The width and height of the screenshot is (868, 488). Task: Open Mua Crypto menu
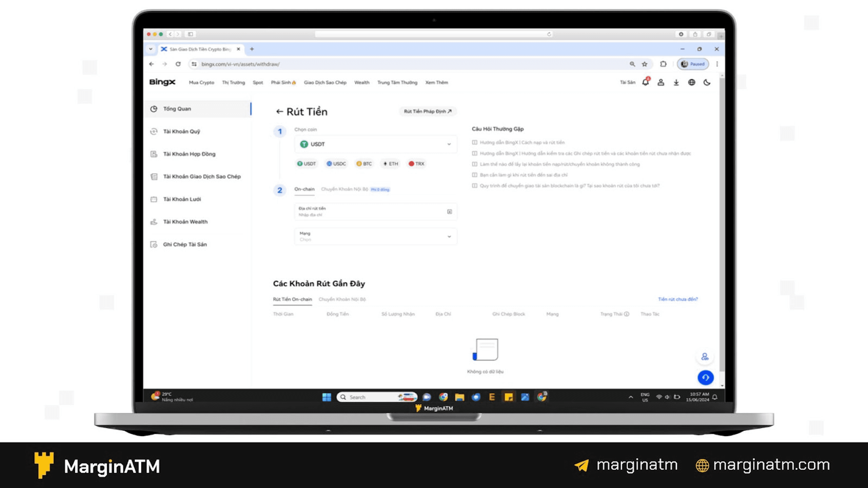click(x=201, y=82)
